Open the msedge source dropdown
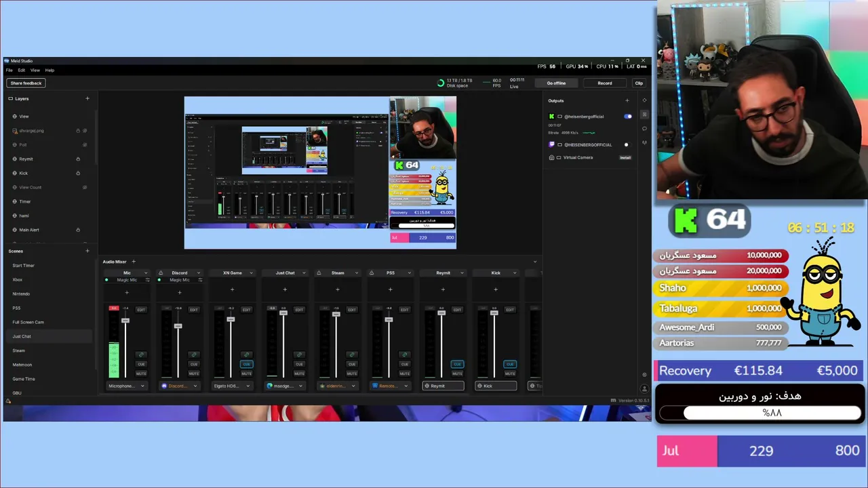868x488 pixels. (285, 386)
